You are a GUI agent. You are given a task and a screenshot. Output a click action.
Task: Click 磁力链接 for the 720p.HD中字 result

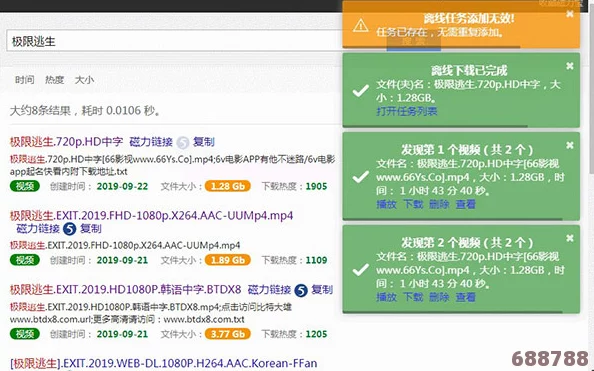[x=151, y=142]
